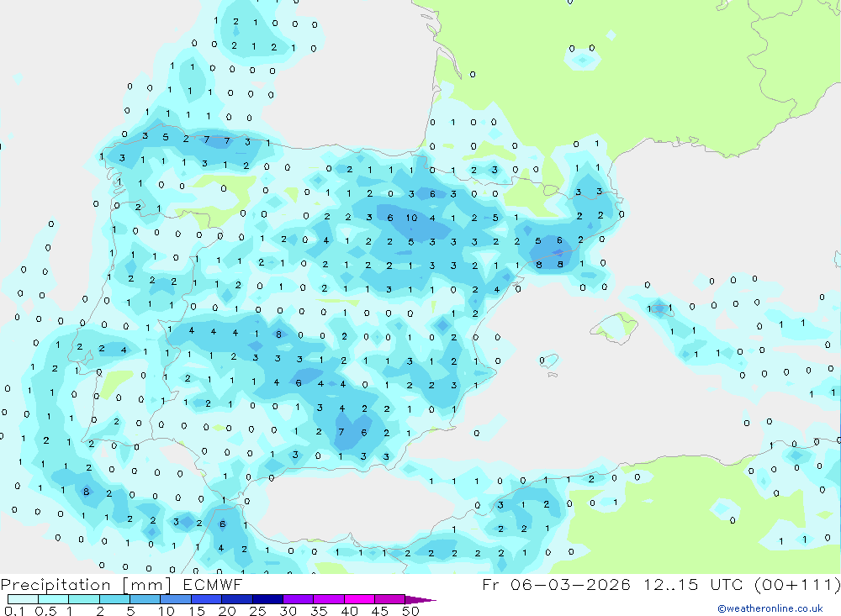The width and height of the screenshot is (841, 616).
Task: Select the 'Precipitation [mm]' title text
Action: [86, 585]
